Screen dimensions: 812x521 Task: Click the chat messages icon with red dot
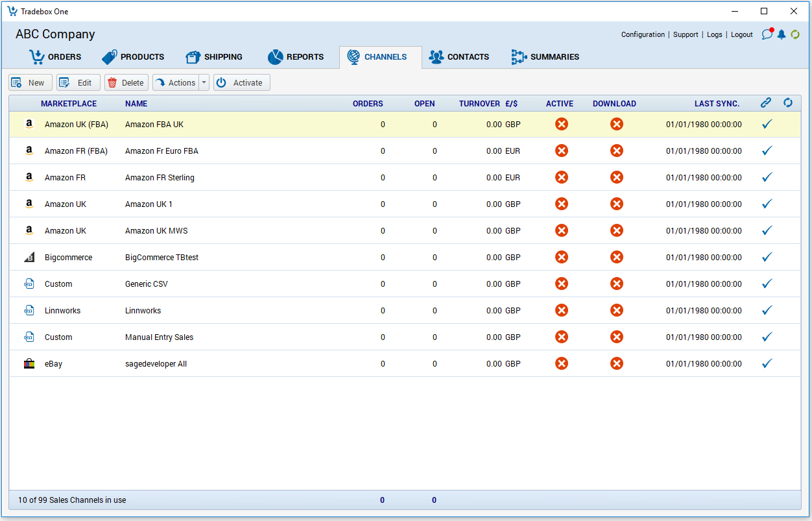(767, 34)
